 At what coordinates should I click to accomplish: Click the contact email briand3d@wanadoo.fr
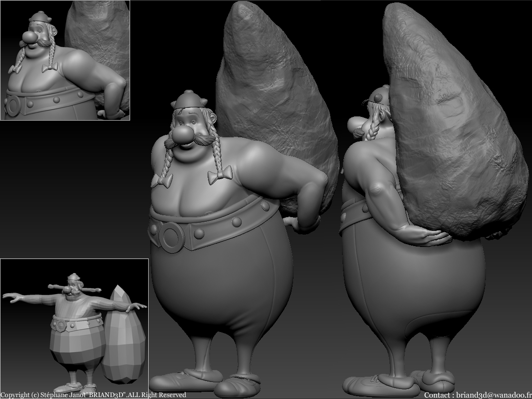point(494,395)
